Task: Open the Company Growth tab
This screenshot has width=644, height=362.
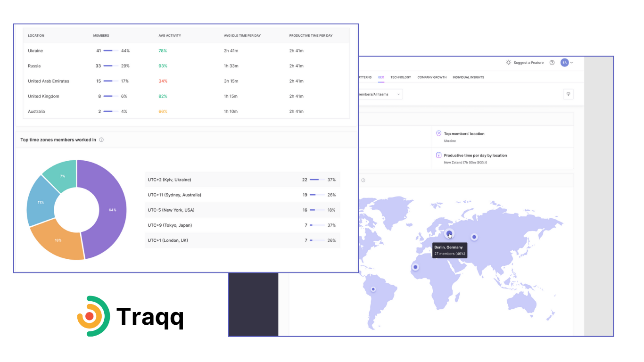Action: click(431, 77)
